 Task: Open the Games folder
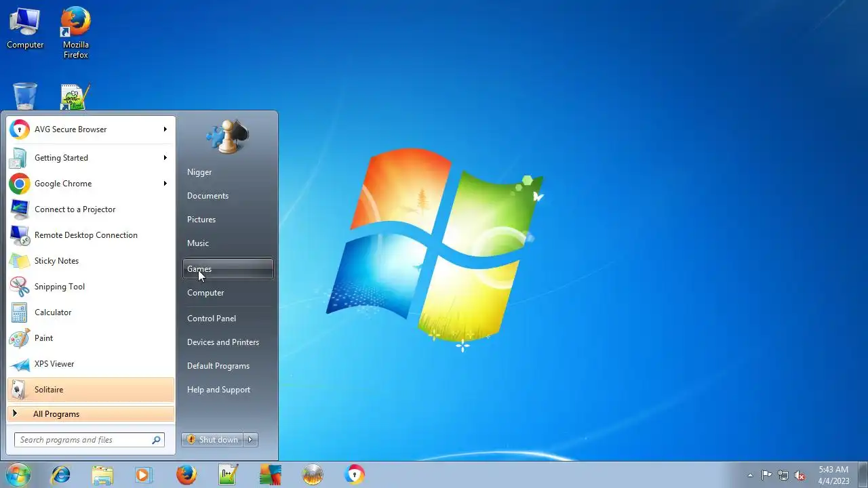tap(228, 269)
